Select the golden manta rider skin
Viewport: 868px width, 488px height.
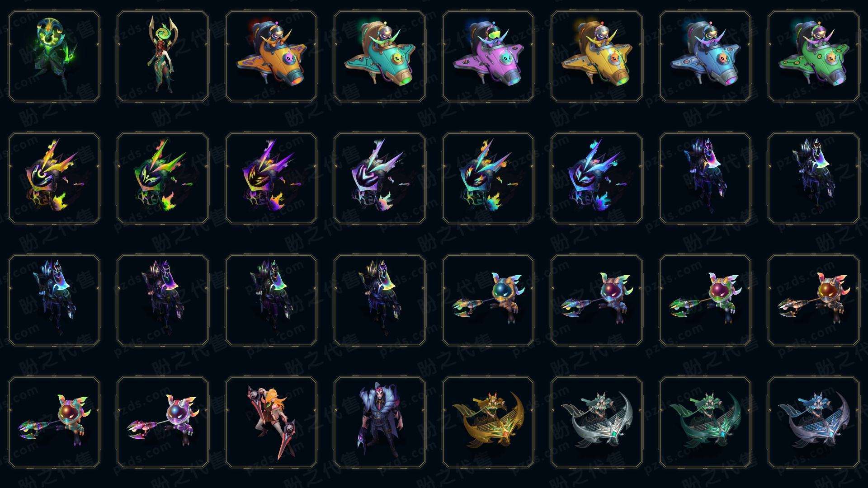(488, 422)
